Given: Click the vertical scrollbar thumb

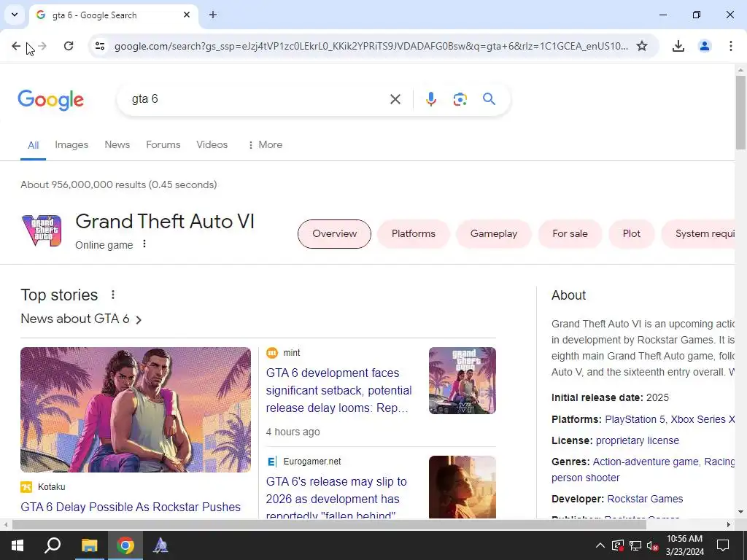Looking at the screenshot, I should [x=740, y=112].
